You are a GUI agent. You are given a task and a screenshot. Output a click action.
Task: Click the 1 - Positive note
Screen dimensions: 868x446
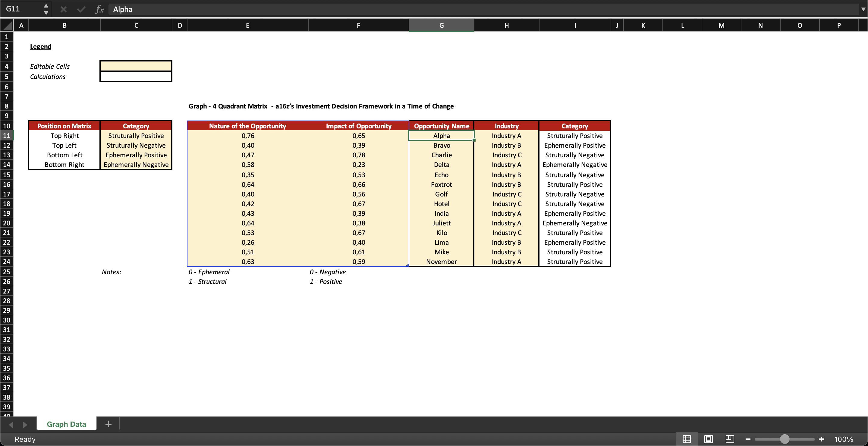click(326, 282)
